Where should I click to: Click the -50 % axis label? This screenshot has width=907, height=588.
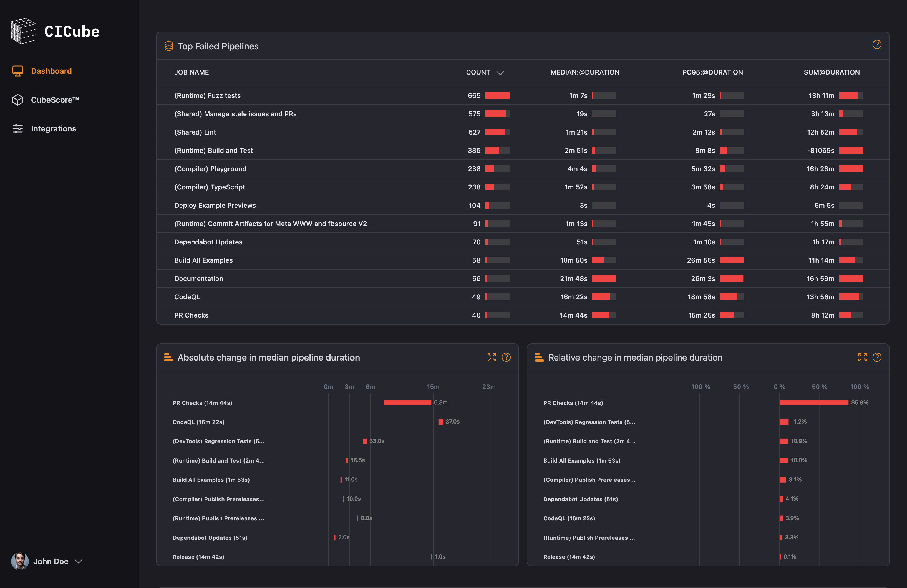[x=739, y=387]
